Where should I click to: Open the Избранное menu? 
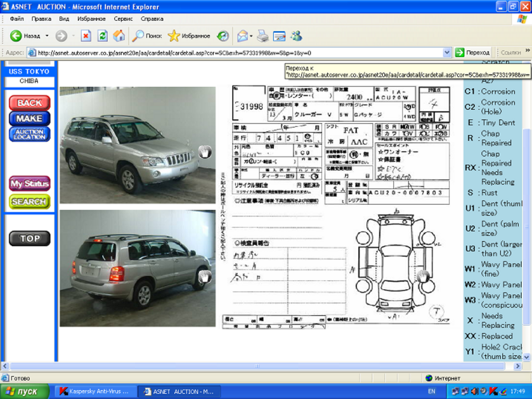91,18
